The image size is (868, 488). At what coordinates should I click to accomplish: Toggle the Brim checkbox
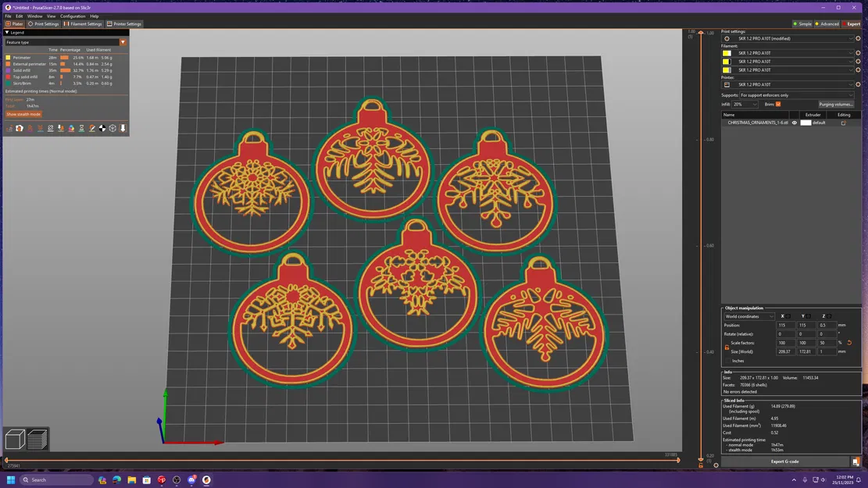click(x=778, y=104)
